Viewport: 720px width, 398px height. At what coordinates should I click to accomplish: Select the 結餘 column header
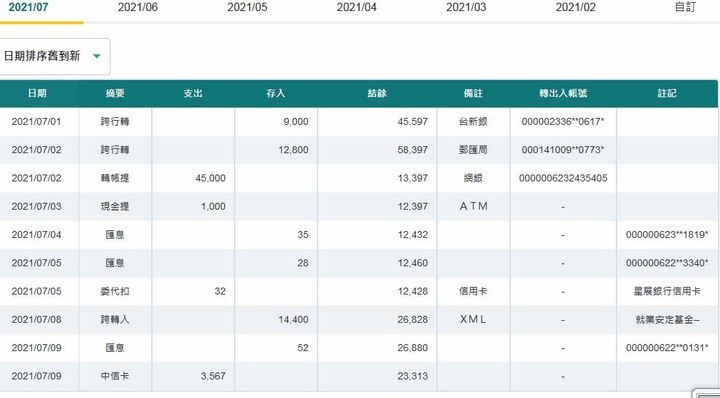377,94
